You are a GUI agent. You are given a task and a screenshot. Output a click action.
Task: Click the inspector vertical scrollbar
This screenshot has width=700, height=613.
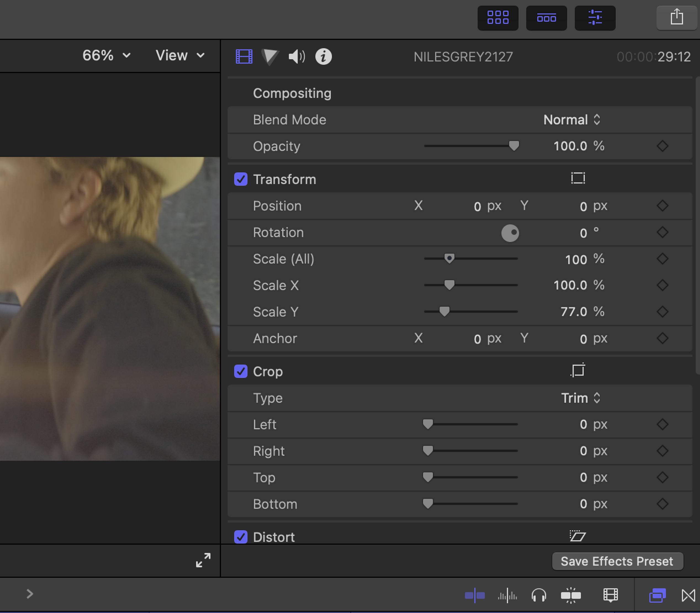[698, 226]
